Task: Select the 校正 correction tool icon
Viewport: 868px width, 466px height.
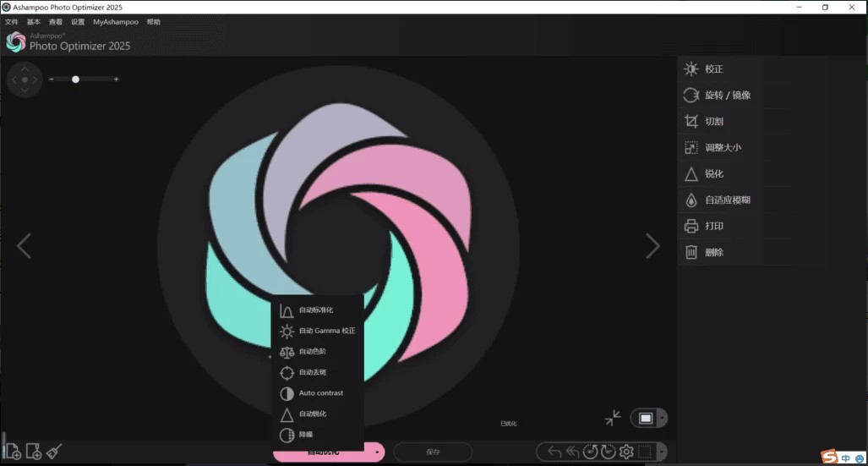Action: [x=691, y=69]
